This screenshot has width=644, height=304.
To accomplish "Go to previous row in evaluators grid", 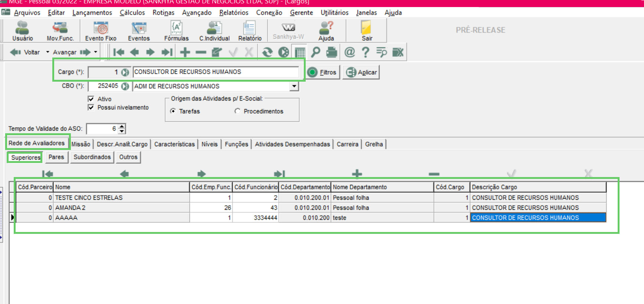I will click(x=125, y=173).
